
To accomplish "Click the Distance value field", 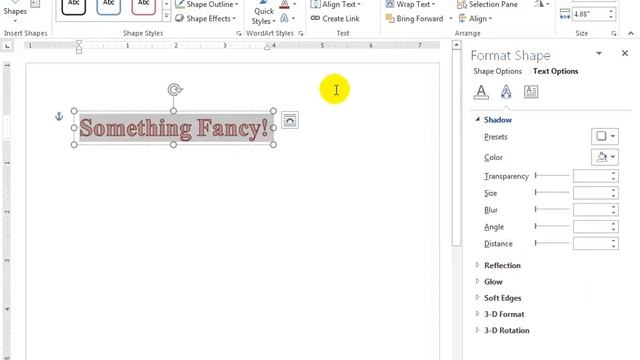I will [x=591, y=243].
